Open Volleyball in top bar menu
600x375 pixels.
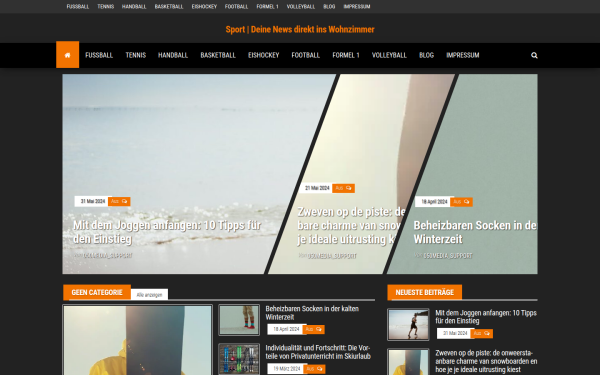[301, 7]
